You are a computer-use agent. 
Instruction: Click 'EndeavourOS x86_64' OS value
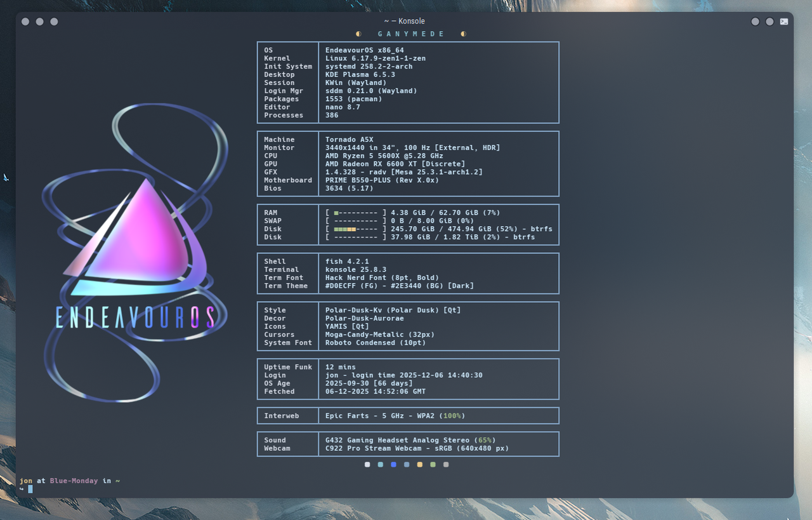365,50
